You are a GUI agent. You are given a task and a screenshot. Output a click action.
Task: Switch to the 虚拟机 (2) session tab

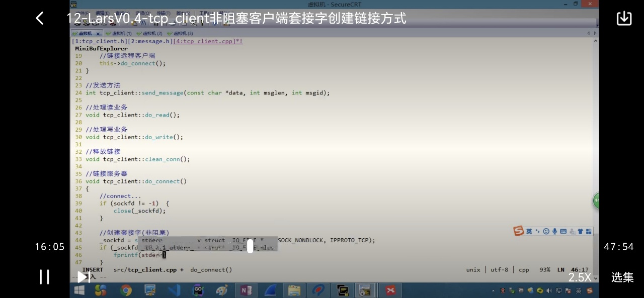pyautogui.click(x=149, y=33)
